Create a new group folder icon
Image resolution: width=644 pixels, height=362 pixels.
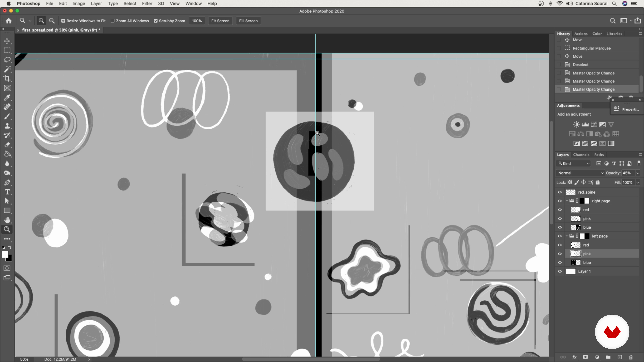pos(608,357)
